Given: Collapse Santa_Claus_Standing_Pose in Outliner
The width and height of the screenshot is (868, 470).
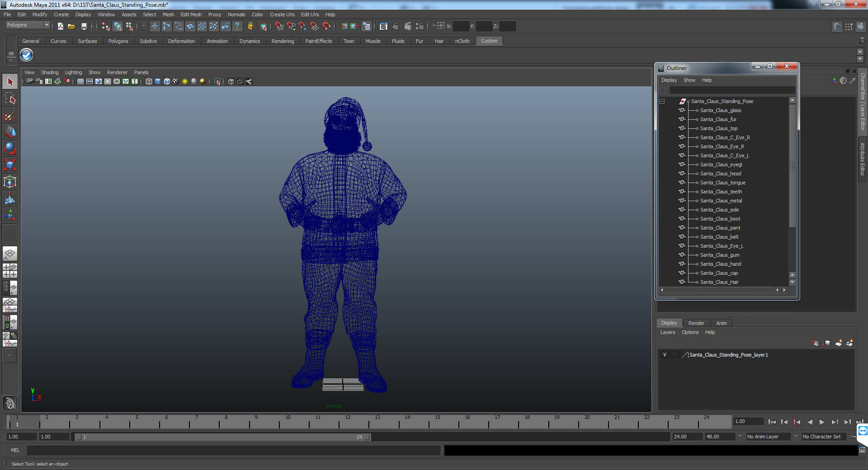Looking at the screenshot, I should [x=662, y=102].
